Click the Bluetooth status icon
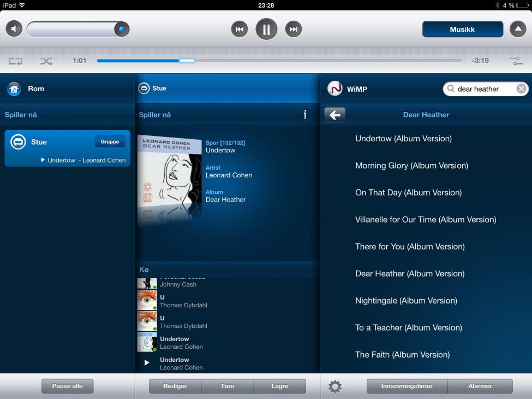 click(498, 5)
